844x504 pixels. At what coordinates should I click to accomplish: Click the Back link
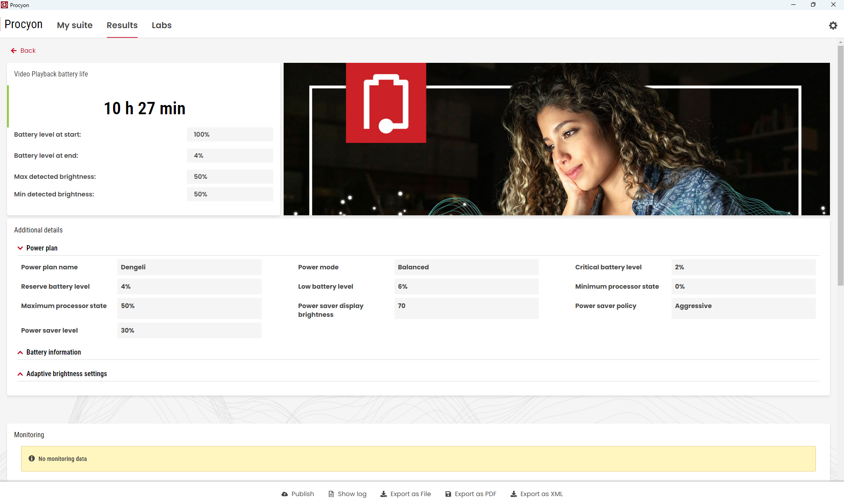click(23, 51)
